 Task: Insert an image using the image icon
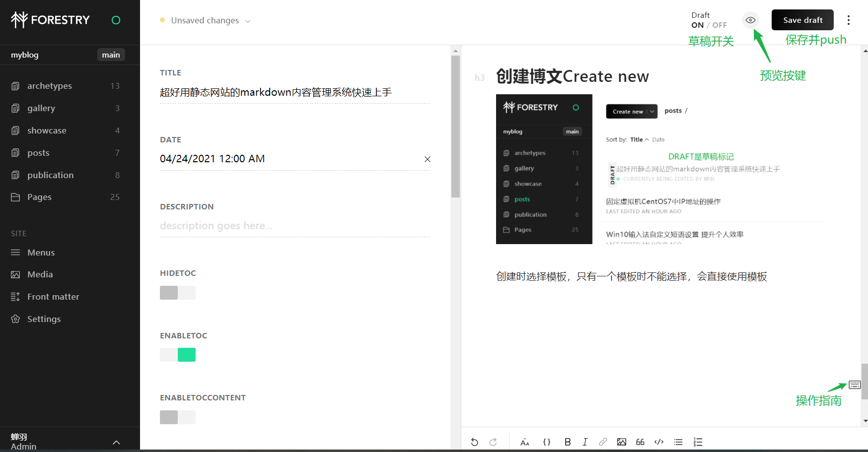pyautogui.click(x=621, y=442)
